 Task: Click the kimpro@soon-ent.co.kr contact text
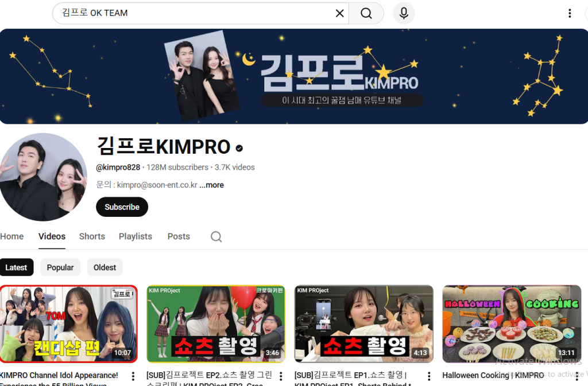157,185
